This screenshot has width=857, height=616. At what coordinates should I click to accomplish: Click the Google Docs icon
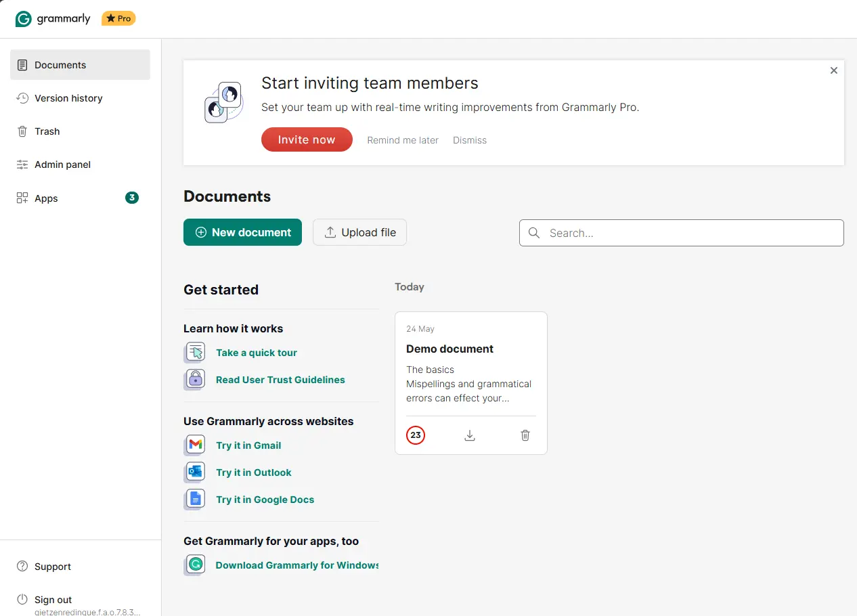195,500
